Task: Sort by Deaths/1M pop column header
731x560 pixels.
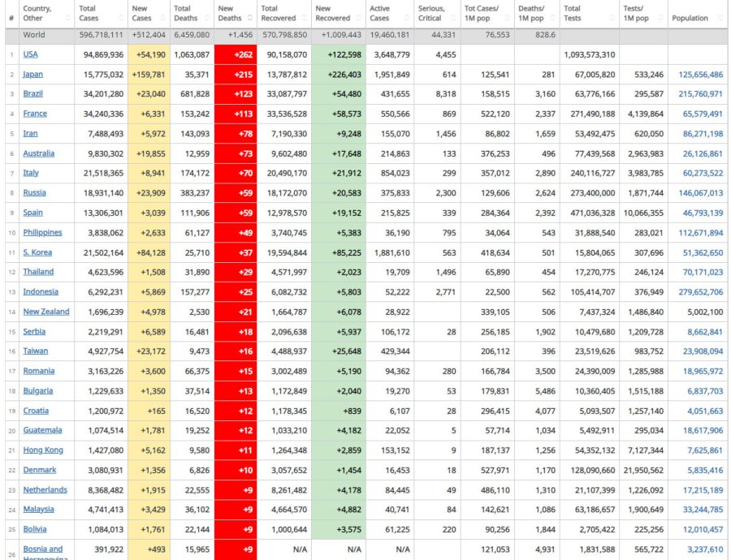Action: pyautogui.click(x=537, y=14)
